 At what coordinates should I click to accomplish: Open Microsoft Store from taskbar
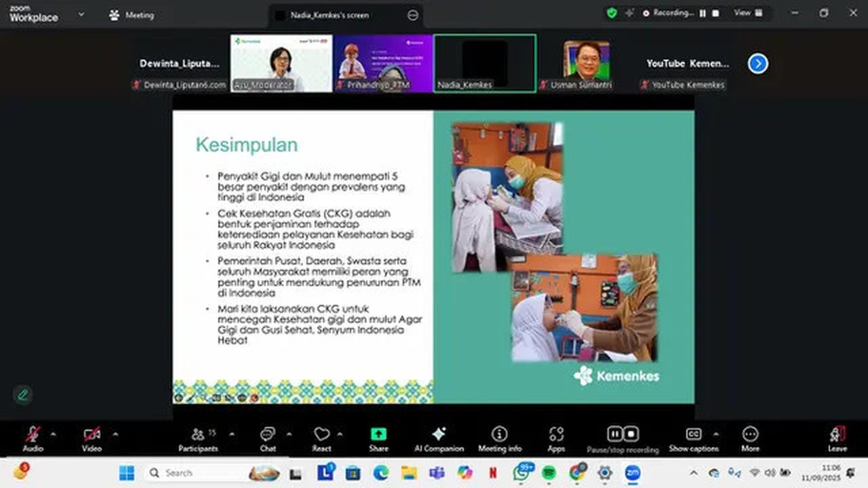coord(353,472)
